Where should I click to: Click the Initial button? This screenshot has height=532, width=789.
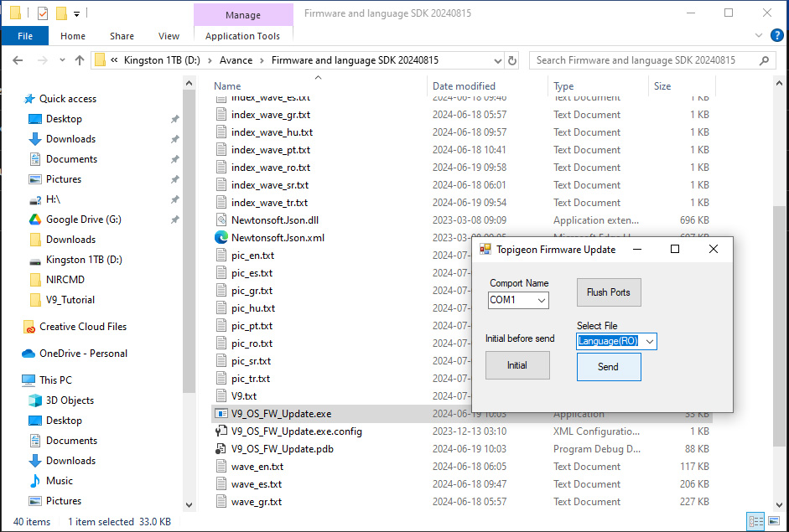(517, 365)
